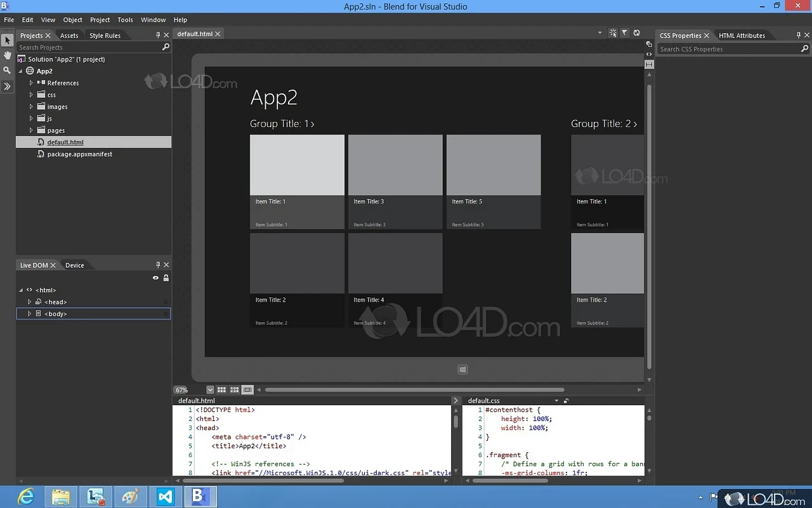Toggle the visibility eye in Live DOM panel
Image resolution: width=812 pixels, height=508 pixels.
(x=155, y=278)
